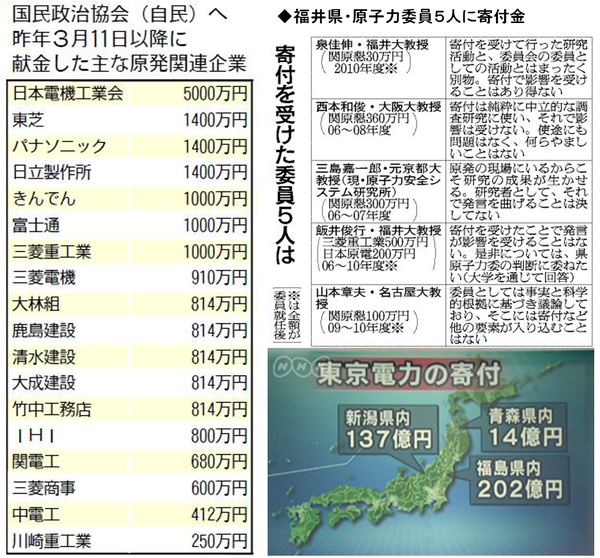This screenshot has height=558, width=600.
Task: Click the footnote ※は全額が委員就任後
Action: (287, 315)
